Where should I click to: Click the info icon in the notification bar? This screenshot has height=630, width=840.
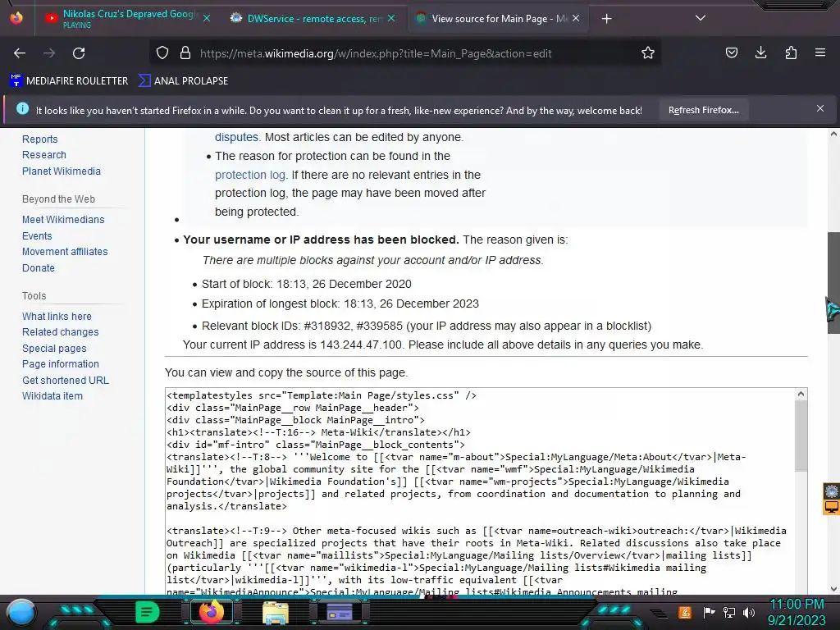pos(22,109)
